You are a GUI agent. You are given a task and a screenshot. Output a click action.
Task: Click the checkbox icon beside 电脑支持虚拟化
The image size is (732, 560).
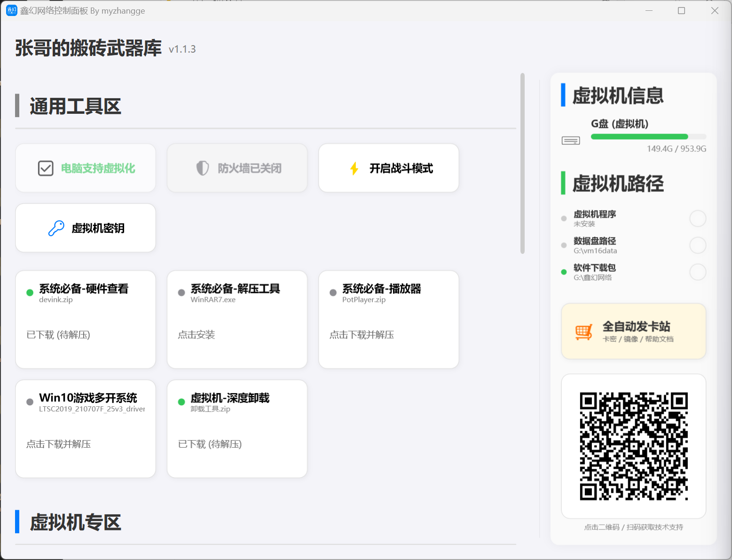pos(46,168)
